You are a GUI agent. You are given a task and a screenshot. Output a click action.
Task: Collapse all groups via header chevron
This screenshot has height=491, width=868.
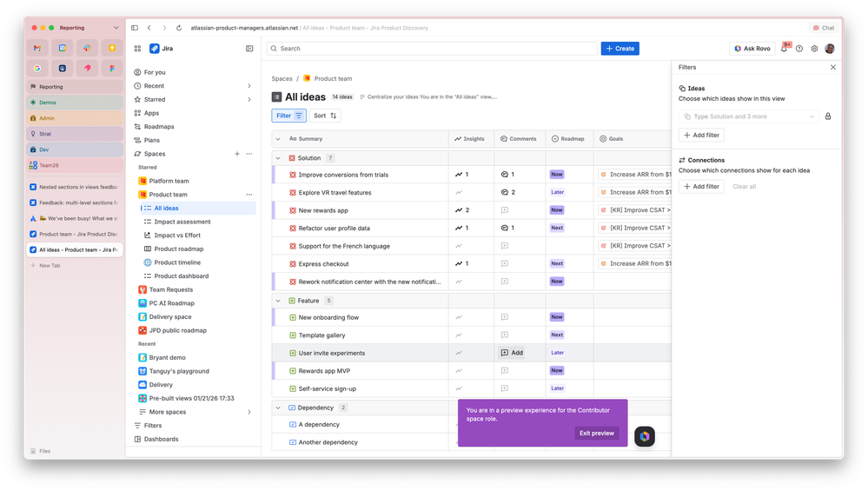(x=278, y=139)
